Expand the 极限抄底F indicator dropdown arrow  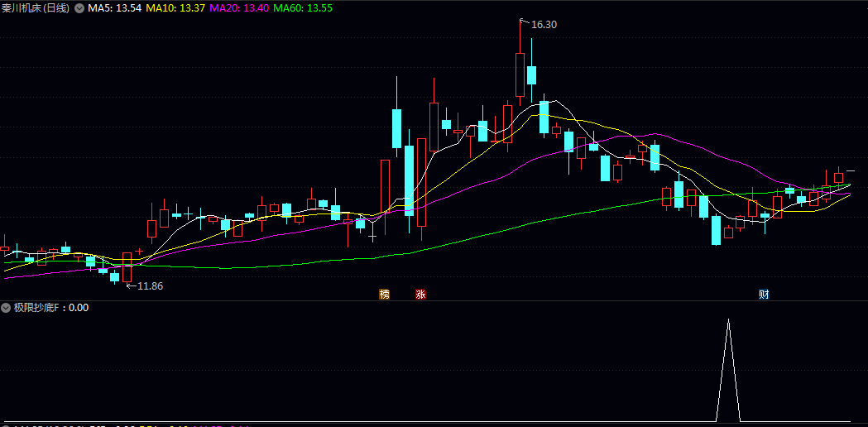click(x=6, y=308)
